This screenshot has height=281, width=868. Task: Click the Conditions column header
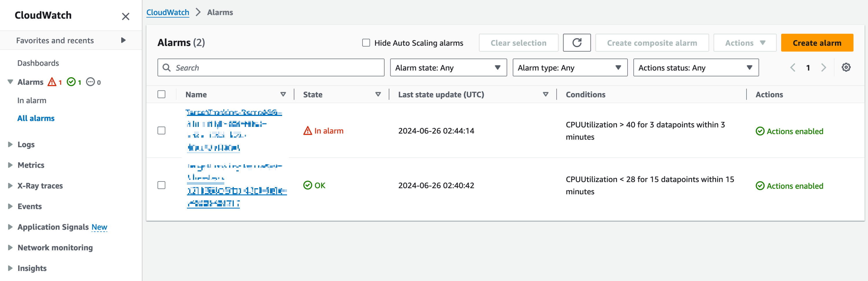(x=585, y=95)
